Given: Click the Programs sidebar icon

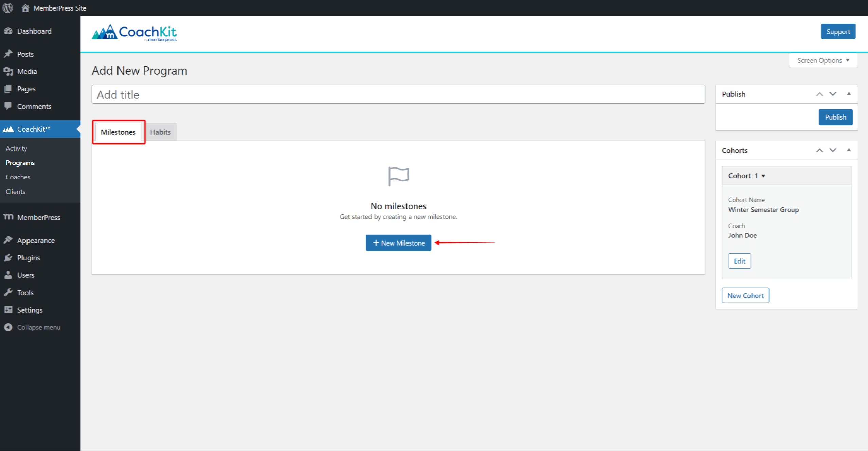Looking at the screenshot, I should tap(21, 162).
